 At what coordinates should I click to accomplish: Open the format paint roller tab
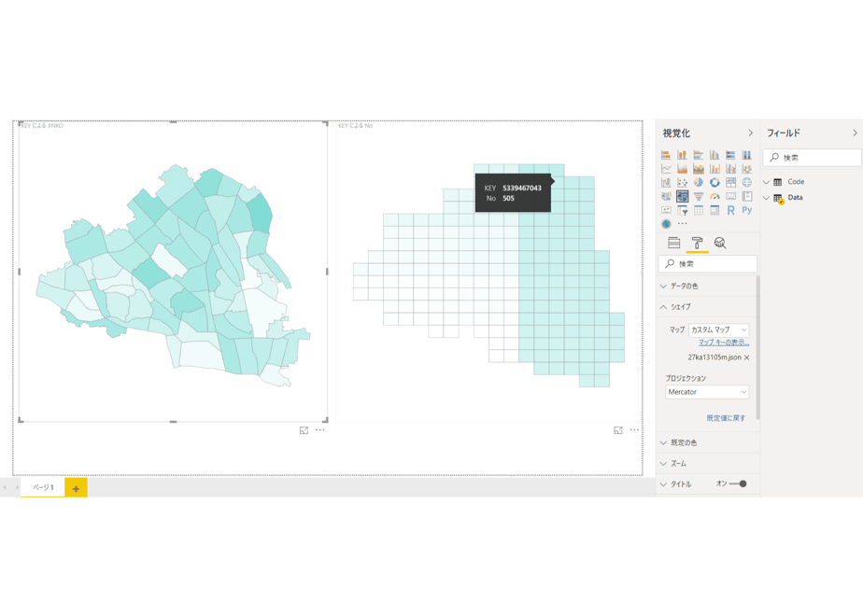point(697,243)
